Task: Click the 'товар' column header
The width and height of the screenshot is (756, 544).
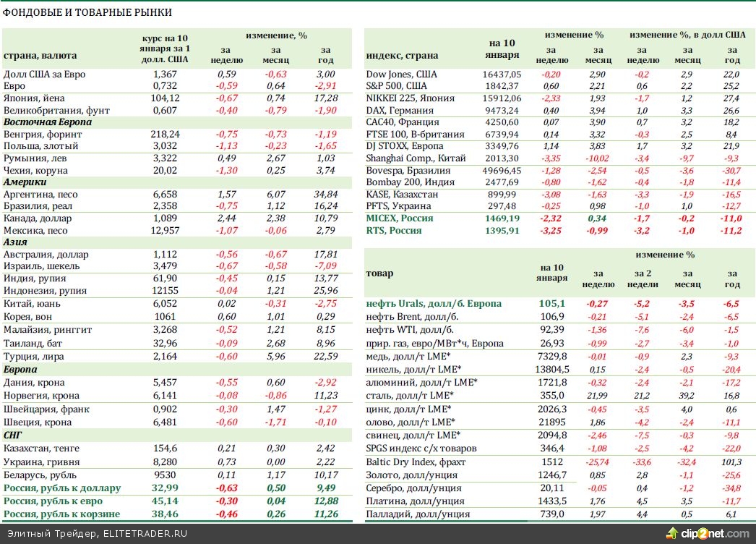Action: click(x=379, y=273)
